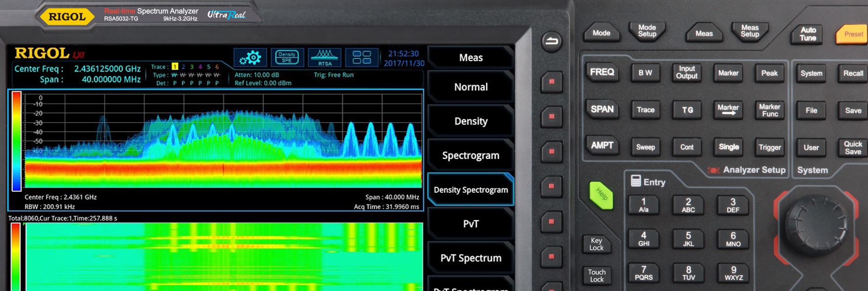Push the Sweep key
868x291 pixels.
click(645, 147)
